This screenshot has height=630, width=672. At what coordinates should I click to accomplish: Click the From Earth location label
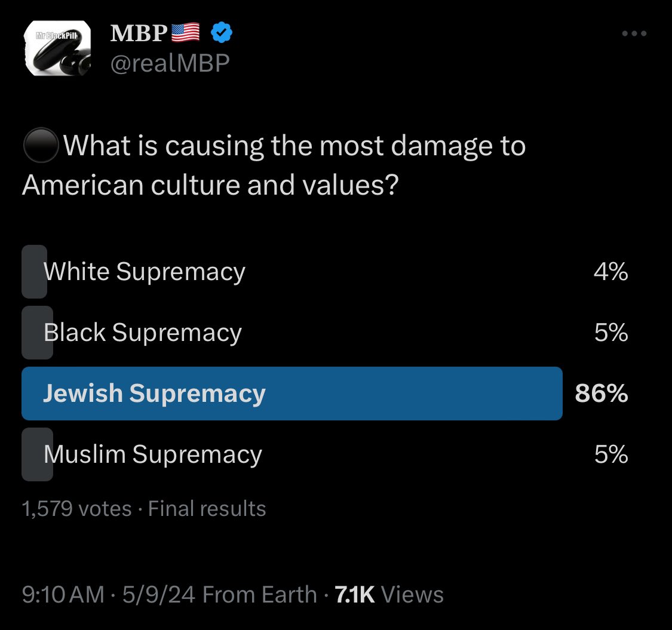[260, 594]
